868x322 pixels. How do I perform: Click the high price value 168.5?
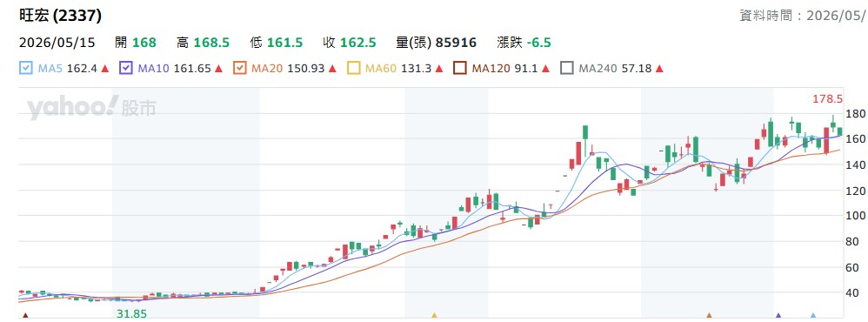tap(211, 43)
